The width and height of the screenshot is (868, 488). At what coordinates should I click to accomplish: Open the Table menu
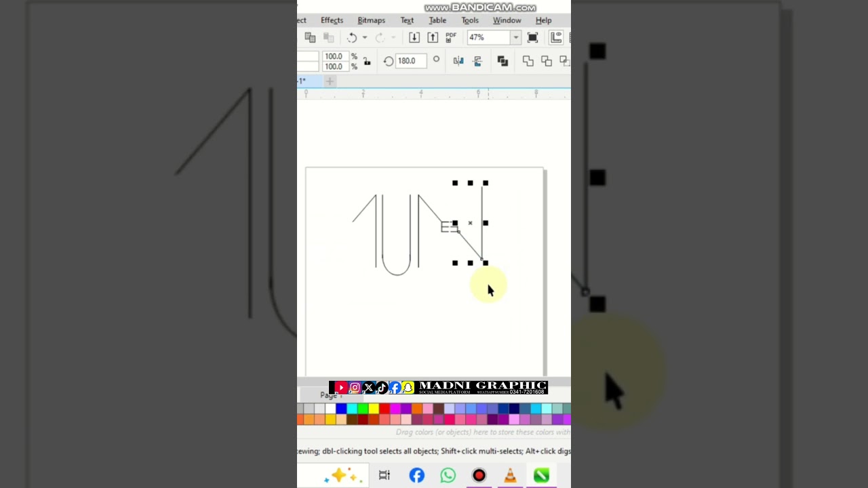click(x=437, y=20)
